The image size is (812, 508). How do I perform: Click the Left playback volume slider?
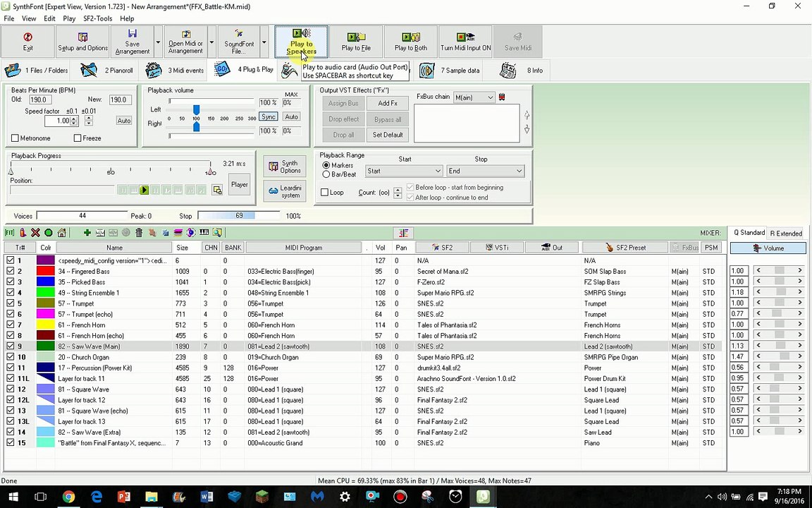(x=196, y=109)
